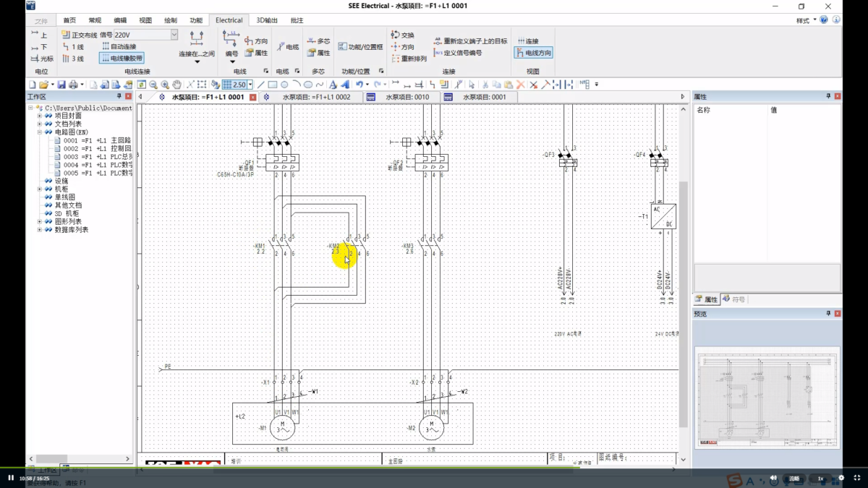Image resolution: width=868 pixels, height=488 pixels.
Task: Open the 批注 ribbon tab
Action: point(297,20)
